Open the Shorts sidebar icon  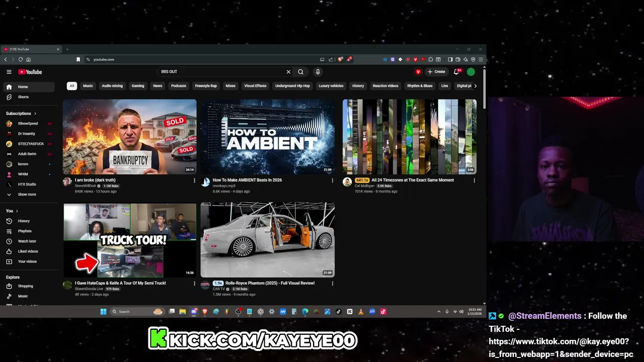click(9, 97)
